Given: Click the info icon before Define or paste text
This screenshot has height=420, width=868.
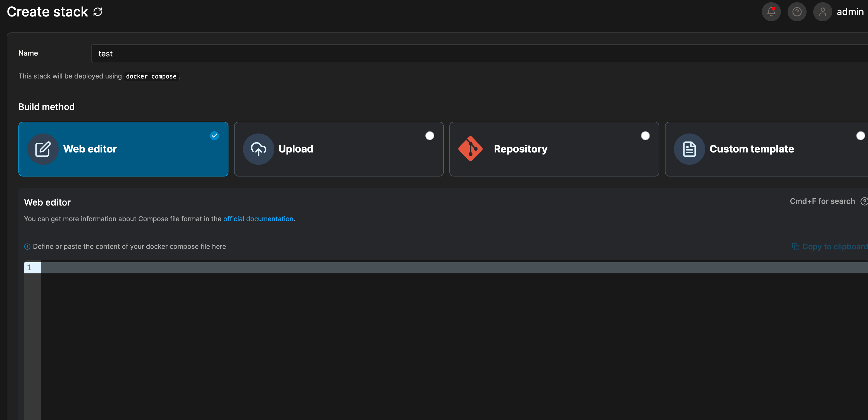Looking at the screenshot, I should click(x=27, y=247).
